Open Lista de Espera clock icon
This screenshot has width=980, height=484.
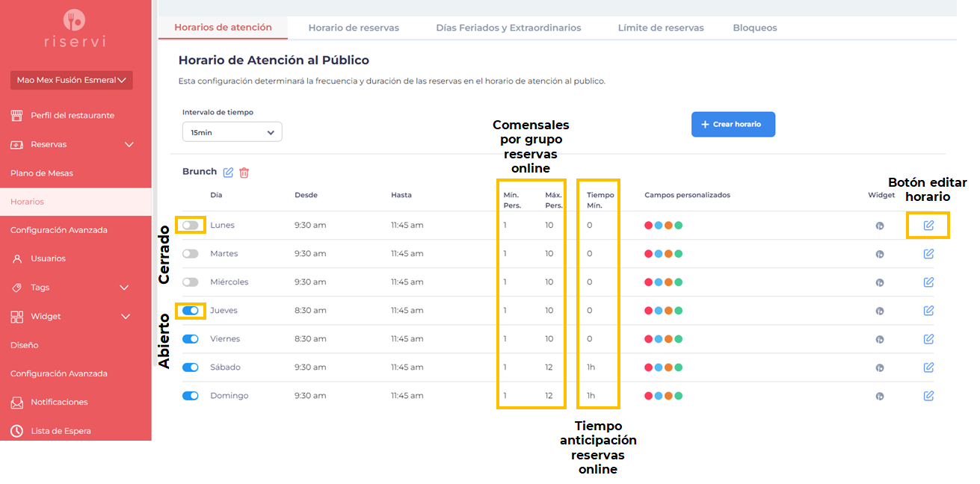17,431
